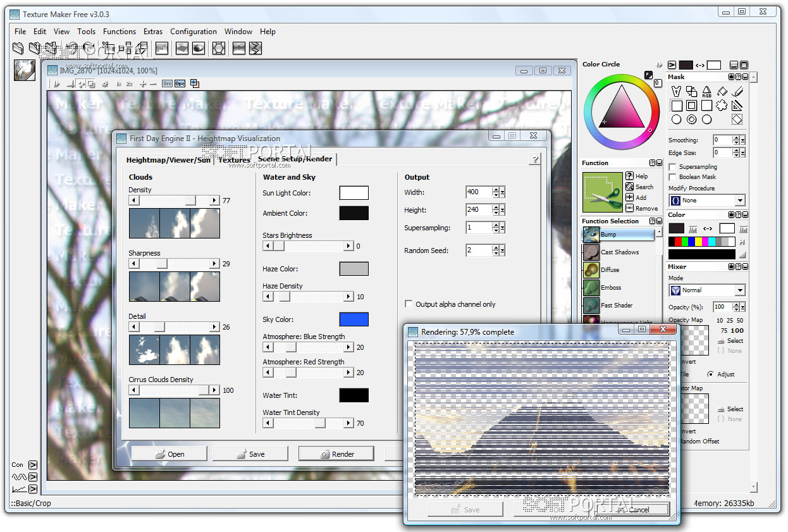Screen dimensions: 788x532
Task: Enable Supersampling checkbox in Mask panel
Action: tap(672, 167)
